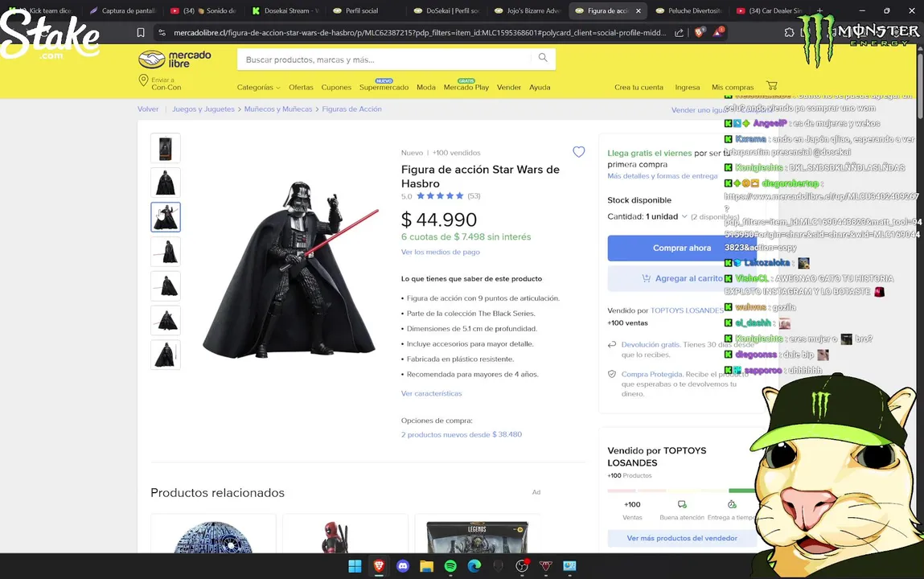Open Mercado Play in the navigation
This screenshot has width=924, height=579.
[x=466, y=87]
